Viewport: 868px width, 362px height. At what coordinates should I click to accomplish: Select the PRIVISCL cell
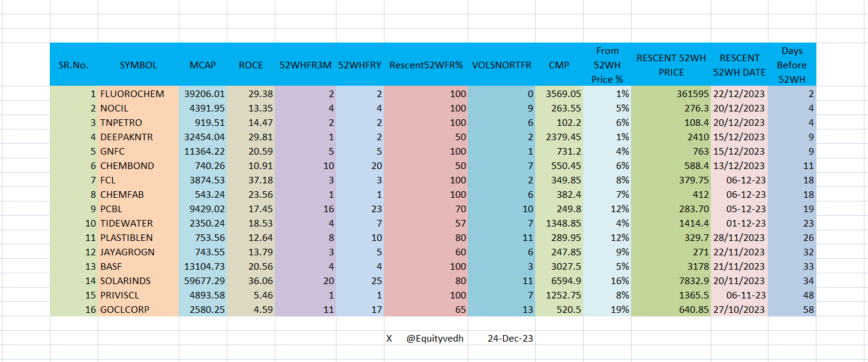[139, 295]
